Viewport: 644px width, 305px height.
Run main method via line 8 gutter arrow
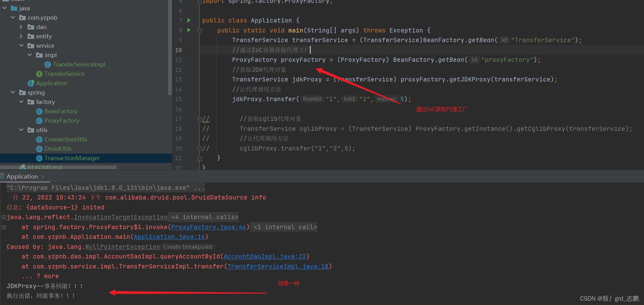click(x=189, y=30)
